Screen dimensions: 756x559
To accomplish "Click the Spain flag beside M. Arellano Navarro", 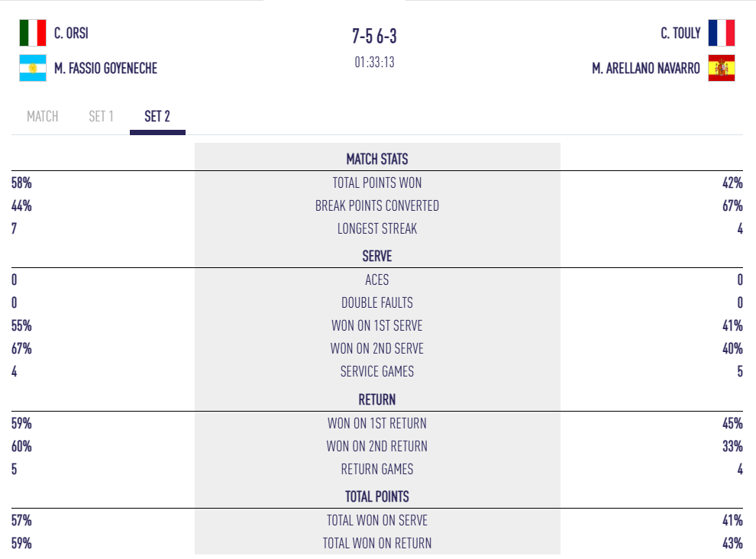I will pos(721,68).
